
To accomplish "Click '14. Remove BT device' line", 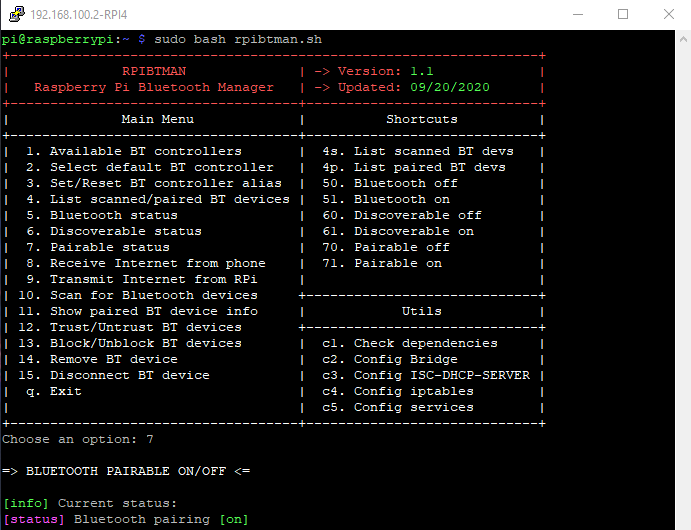I will [x=98, y=360].
